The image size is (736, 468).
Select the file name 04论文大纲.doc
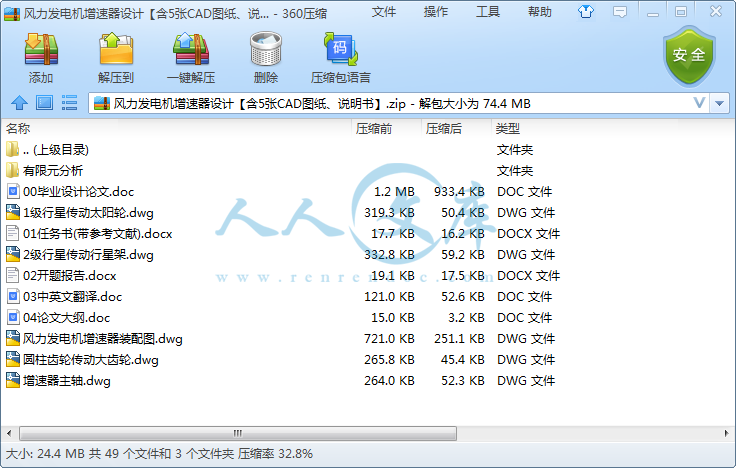[x=67, y=318]
